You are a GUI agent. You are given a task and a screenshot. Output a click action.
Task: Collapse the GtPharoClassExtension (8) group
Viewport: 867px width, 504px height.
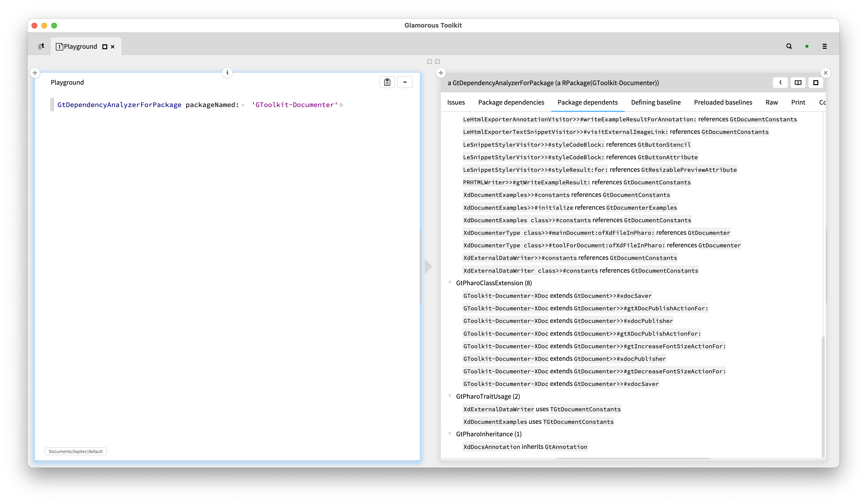pos(450,283)
